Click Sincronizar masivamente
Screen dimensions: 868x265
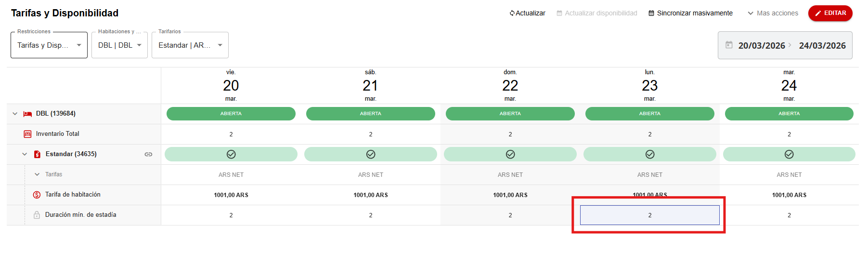tap(690, 13)
